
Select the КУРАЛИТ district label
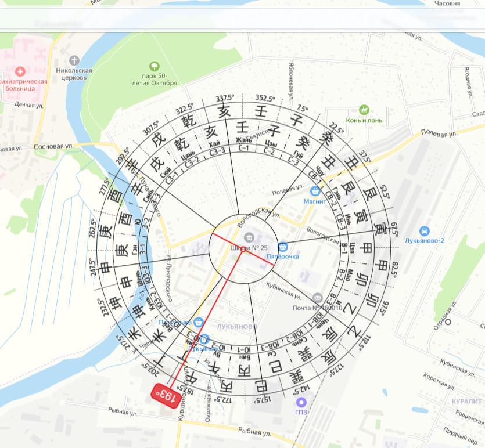[466, 401]
